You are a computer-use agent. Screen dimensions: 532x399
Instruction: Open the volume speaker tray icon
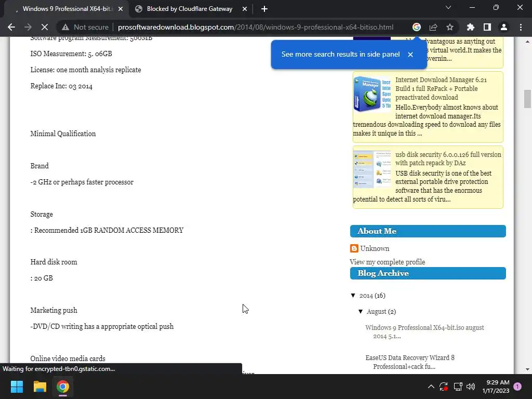point(471,387)
